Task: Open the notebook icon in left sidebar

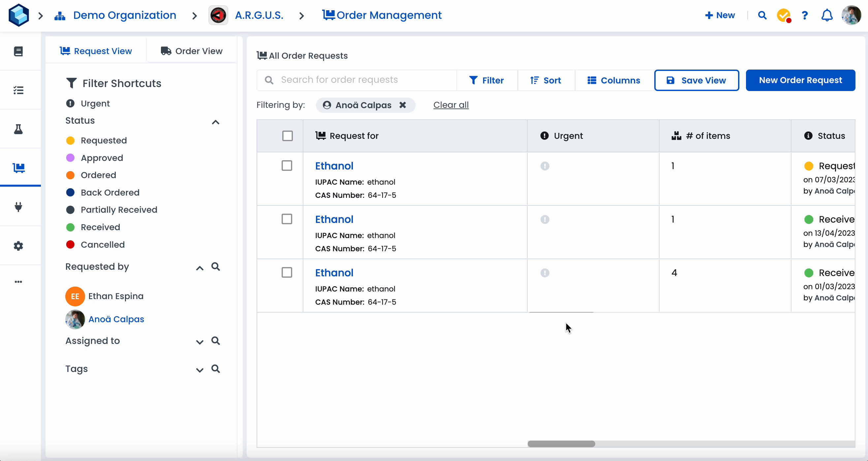Action: click(18, 51)
